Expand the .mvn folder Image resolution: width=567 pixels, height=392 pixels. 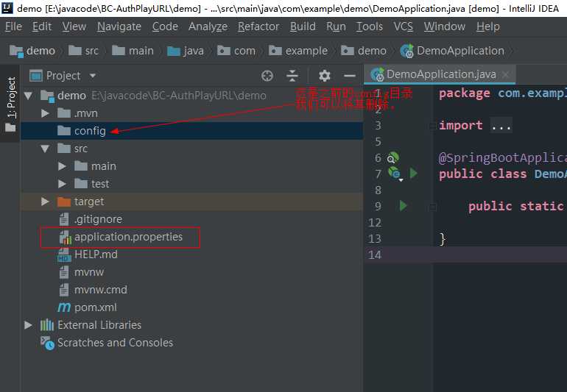click(x=45, y=113)
